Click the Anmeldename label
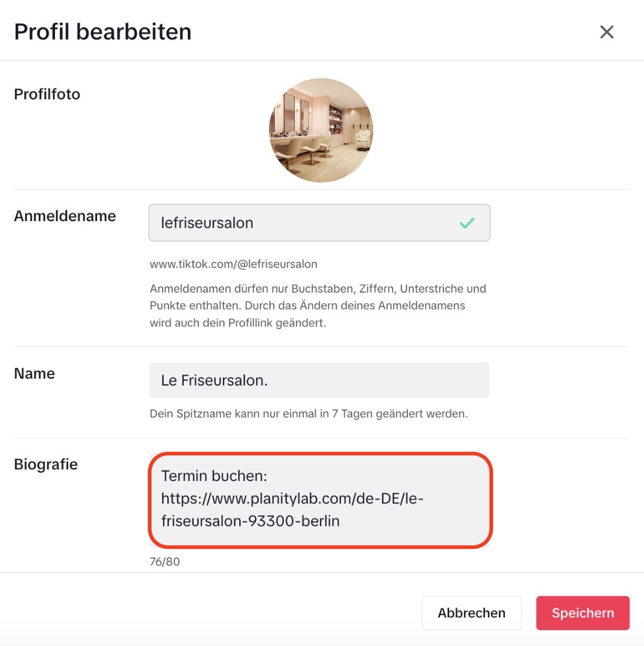 (65, 216)
